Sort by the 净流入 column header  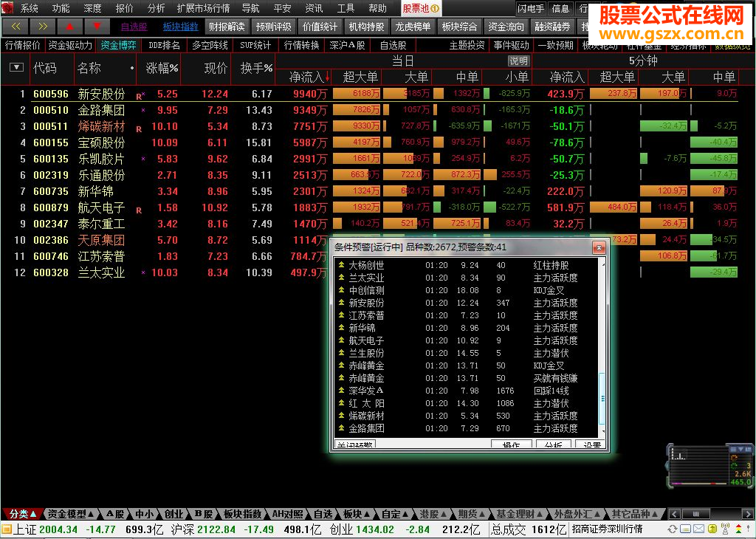click(308, 77)
